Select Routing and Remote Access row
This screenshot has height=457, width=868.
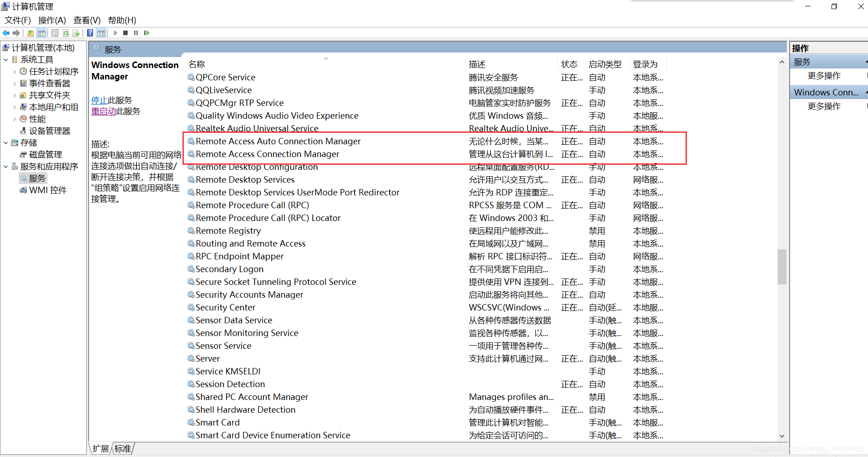click(426, 243)
